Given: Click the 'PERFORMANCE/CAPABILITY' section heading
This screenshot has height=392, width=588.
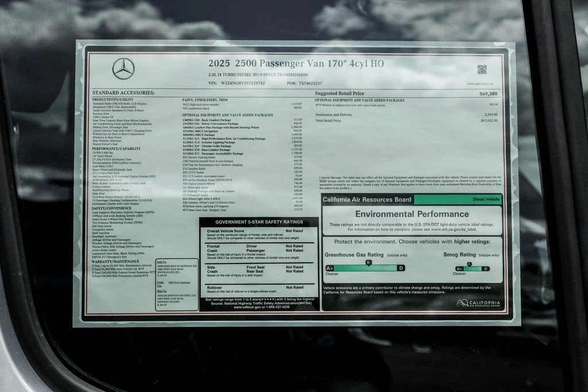Looking at the screenshot, I should click(116, 149).
